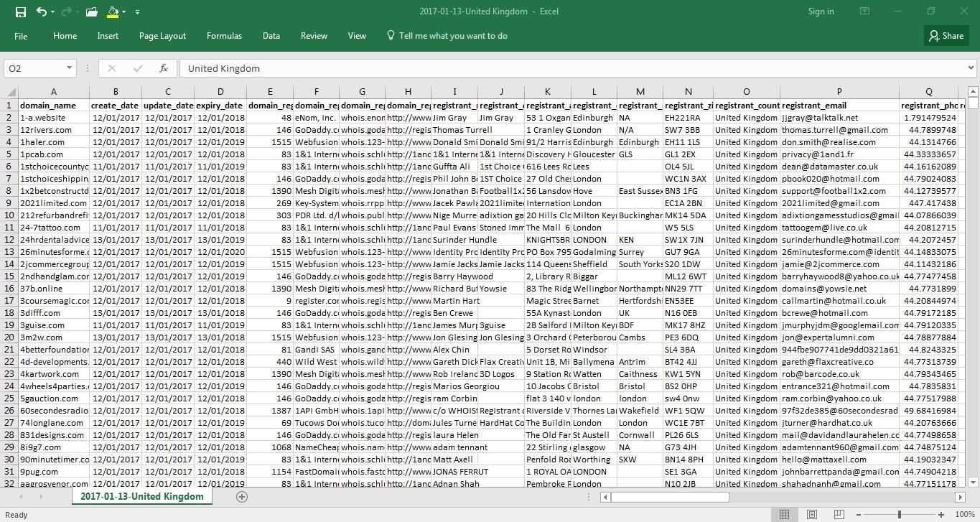
Task: Click the Open folder icon in the quick access toolbar
Action: 91,11
